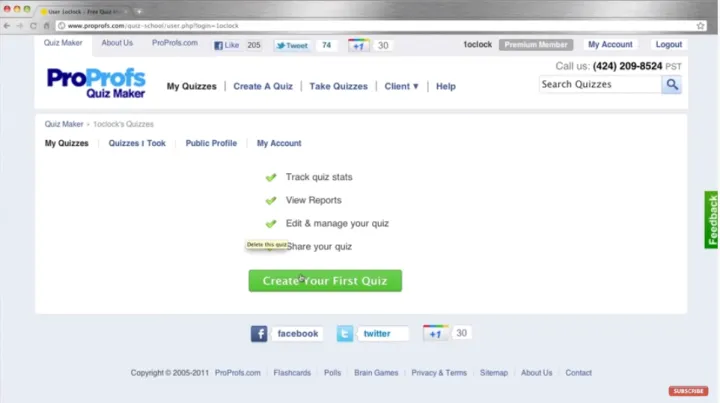Click the Share your quiz text
The image size is (720, 403).
tap(319, 246)
